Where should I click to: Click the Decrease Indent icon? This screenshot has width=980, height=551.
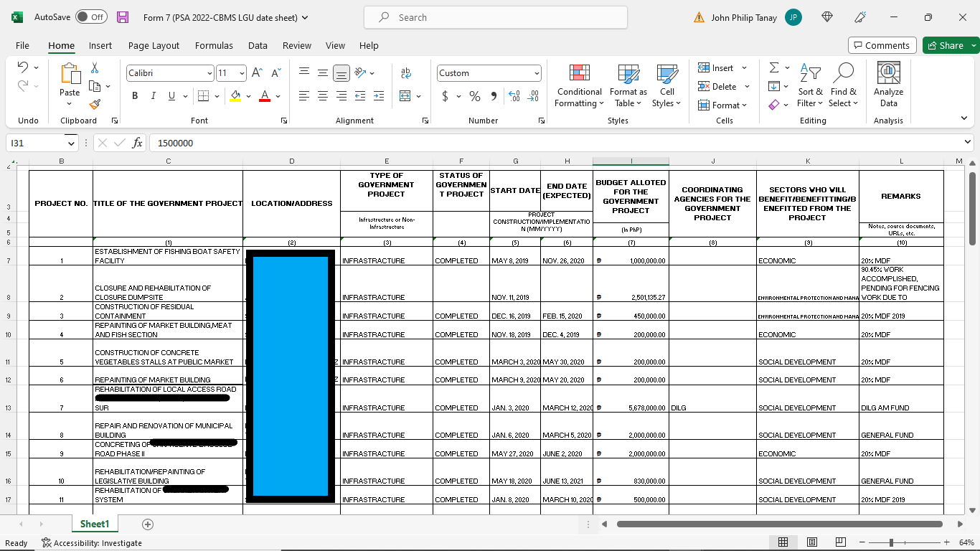(x=360, y=96)
